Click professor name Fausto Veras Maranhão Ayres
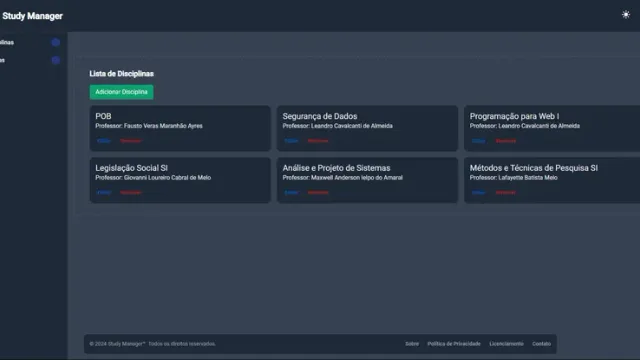The width and height of the screenshot is (640, 360). [x=163, y=126]
